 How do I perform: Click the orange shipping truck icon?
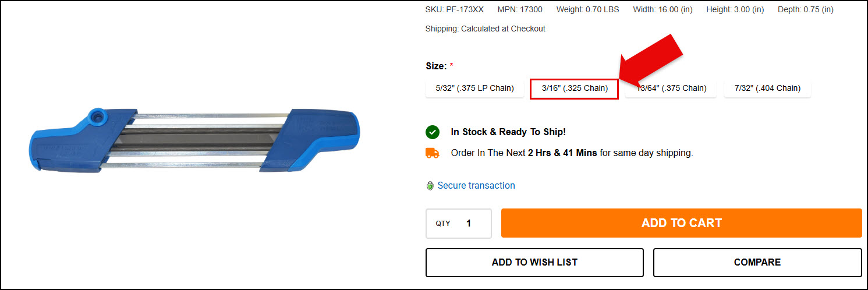[x=433, y=153]
